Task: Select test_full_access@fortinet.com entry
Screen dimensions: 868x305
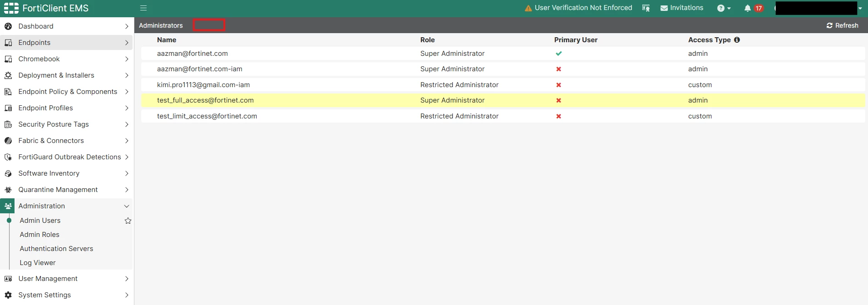Action: (503, 100)
